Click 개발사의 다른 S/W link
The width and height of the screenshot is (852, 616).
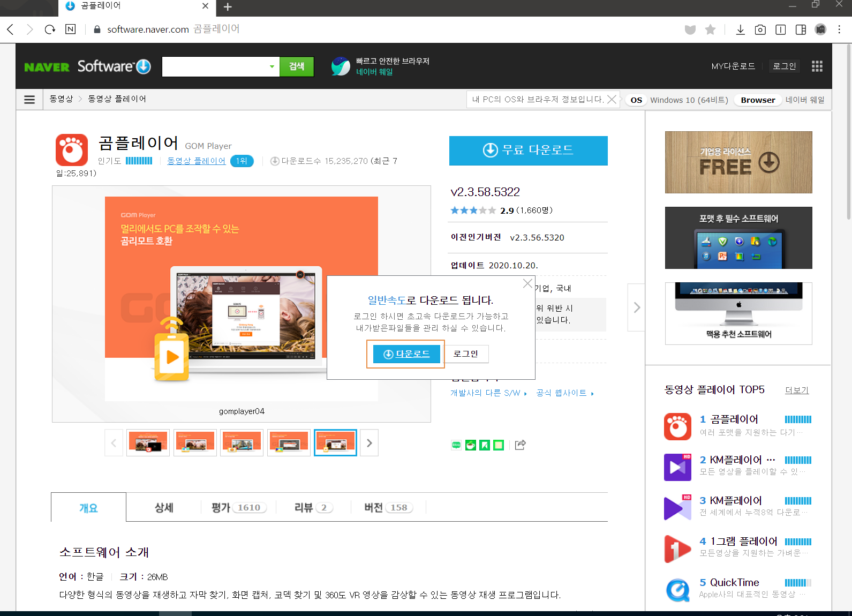point(488,393)
